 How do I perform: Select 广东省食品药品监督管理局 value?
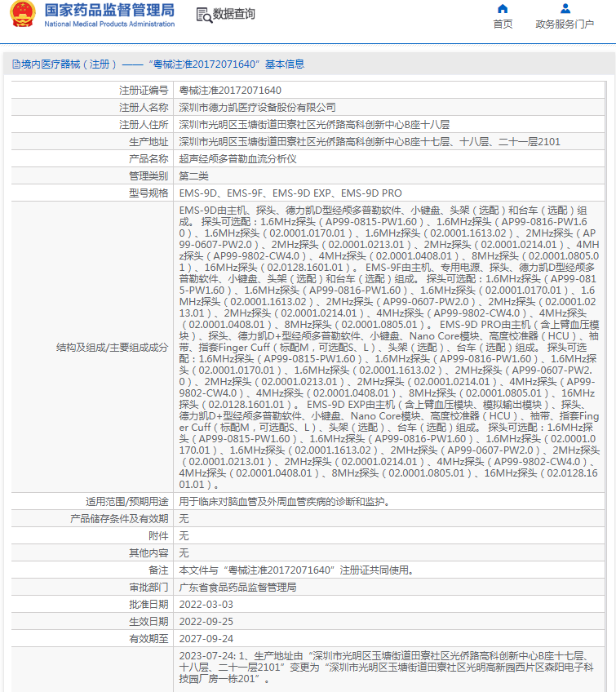tap(237, 588)
